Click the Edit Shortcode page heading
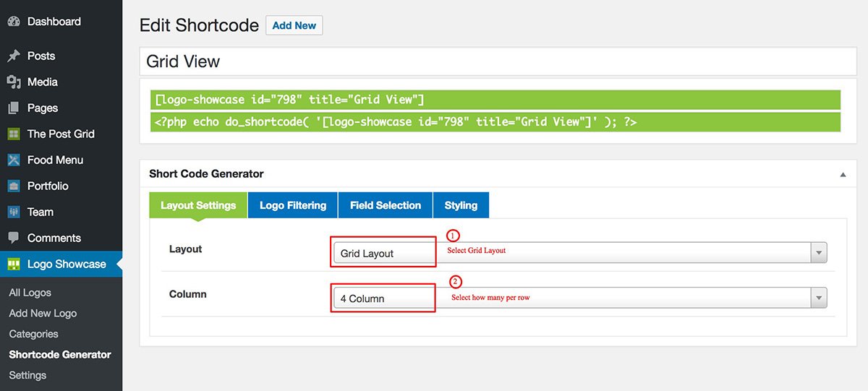This screenshot has width=868, height=391. (x=199, y=25)
